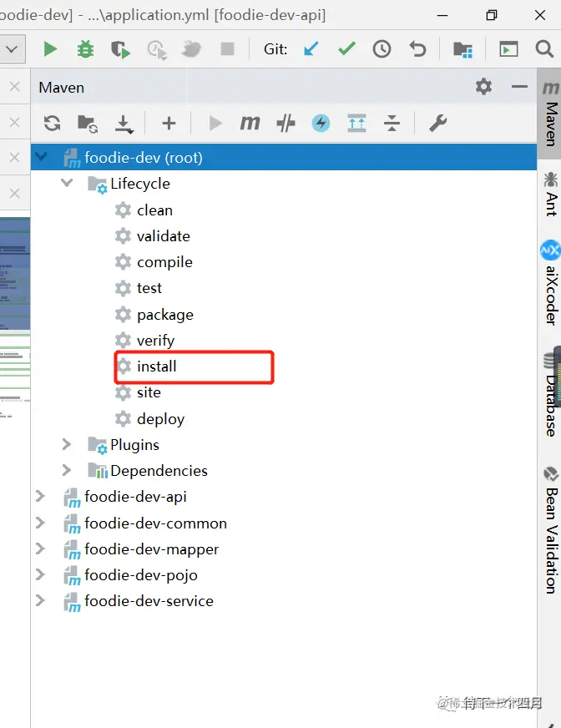Collapse the foodie-dev (root) node
Image resolution: width=561 pixels, height=728 pixels.
pyautogui.click(x=41, y=156)
